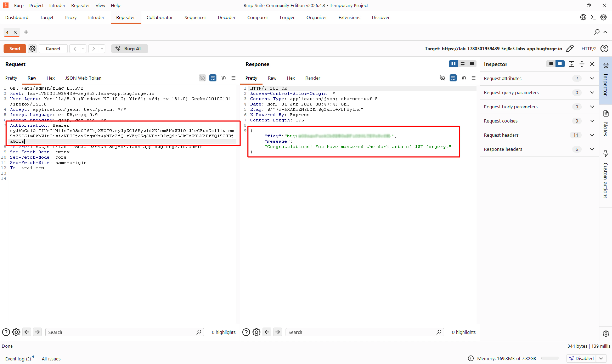
Task: Toggle \n newline display in Request
Action: 223,78
